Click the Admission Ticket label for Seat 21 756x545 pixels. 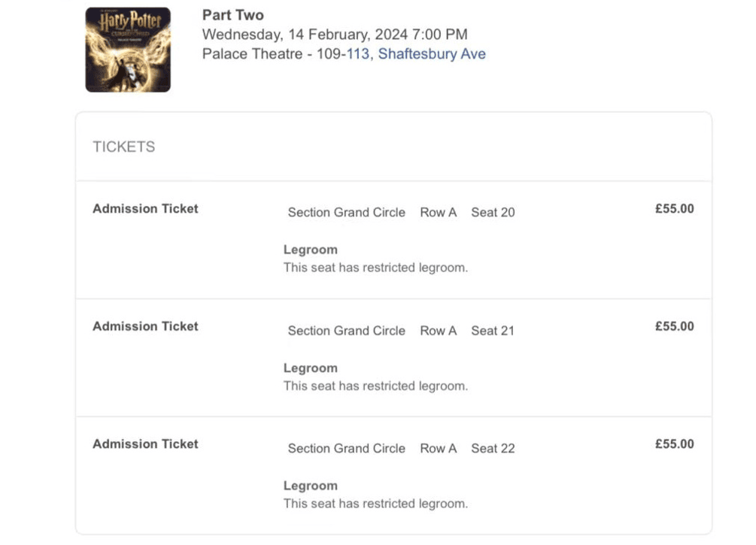click(x=145, y=326)
